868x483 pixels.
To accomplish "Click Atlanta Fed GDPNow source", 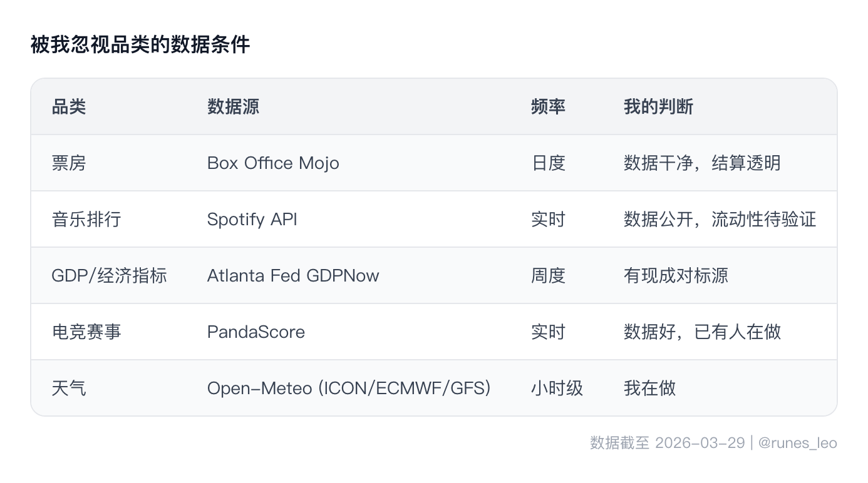I will pos(293,276).
